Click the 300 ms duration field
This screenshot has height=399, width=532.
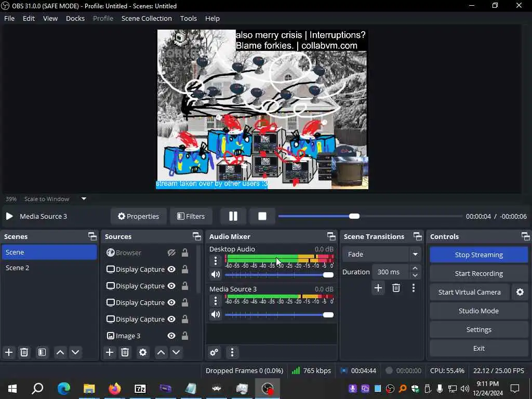(391, 272)
